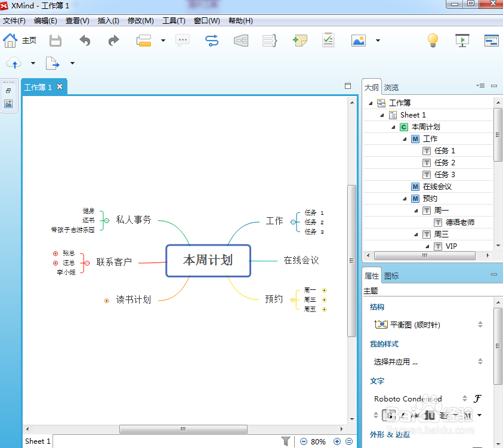
Task: Open the dropdown arrow next to insert image
Action: point(378,41)
